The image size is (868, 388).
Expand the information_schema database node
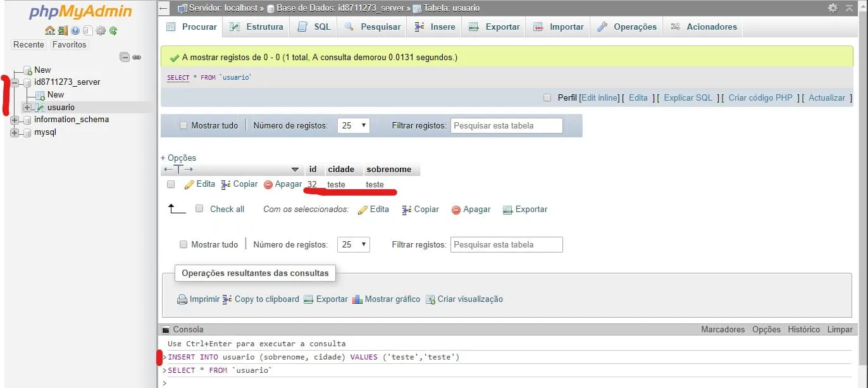pyautogui.click(x=15, y=120)
